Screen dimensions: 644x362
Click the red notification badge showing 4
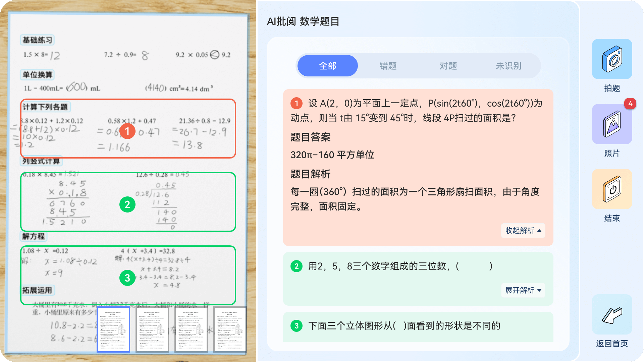coord(630,104)
